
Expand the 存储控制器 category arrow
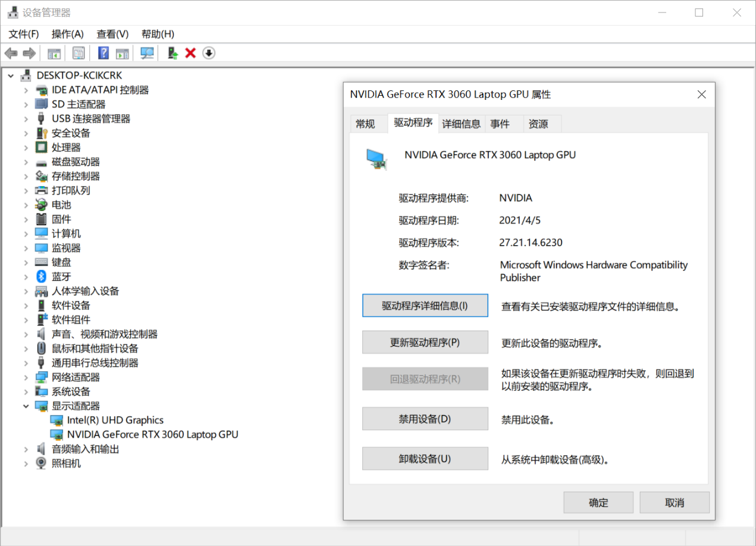point(26,177)
